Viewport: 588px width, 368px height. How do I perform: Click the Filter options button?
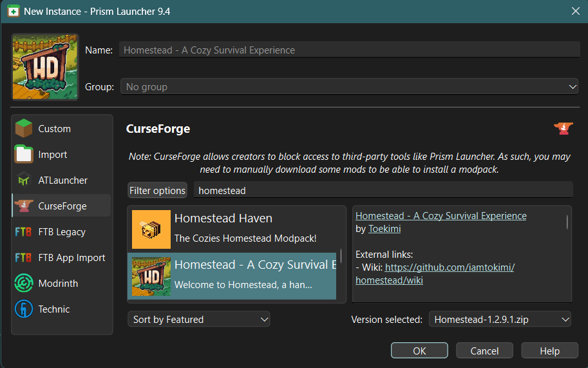click(x=157, y=191)
